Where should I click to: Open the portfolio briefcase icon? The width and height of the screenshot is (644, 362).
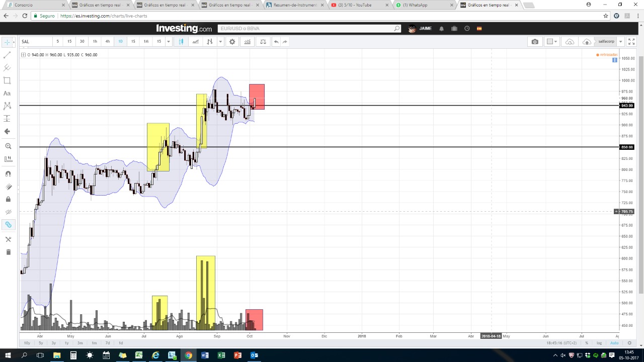coord(454,29)
